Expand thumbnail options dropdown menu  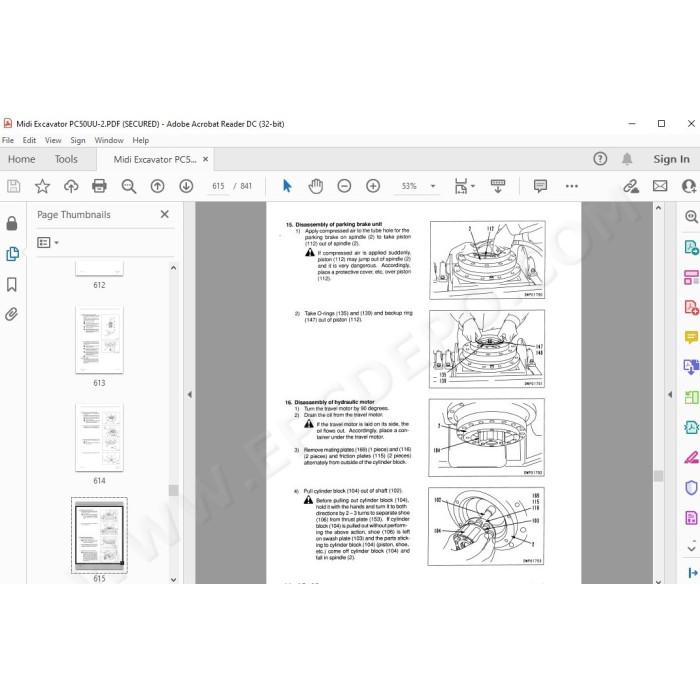click(48, 242)
